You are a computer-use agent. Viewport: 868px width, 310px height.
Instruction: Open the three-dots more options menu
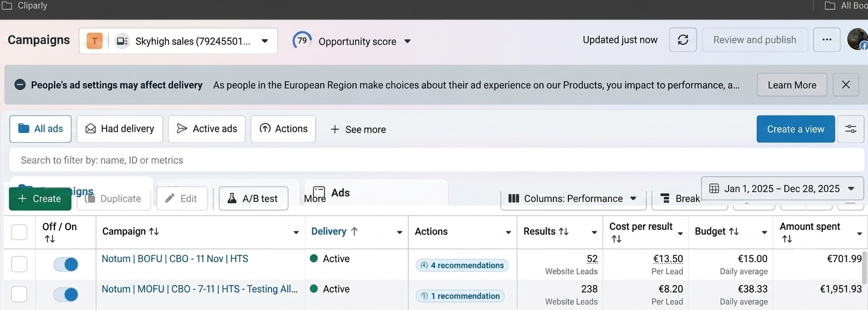(827, 40)
